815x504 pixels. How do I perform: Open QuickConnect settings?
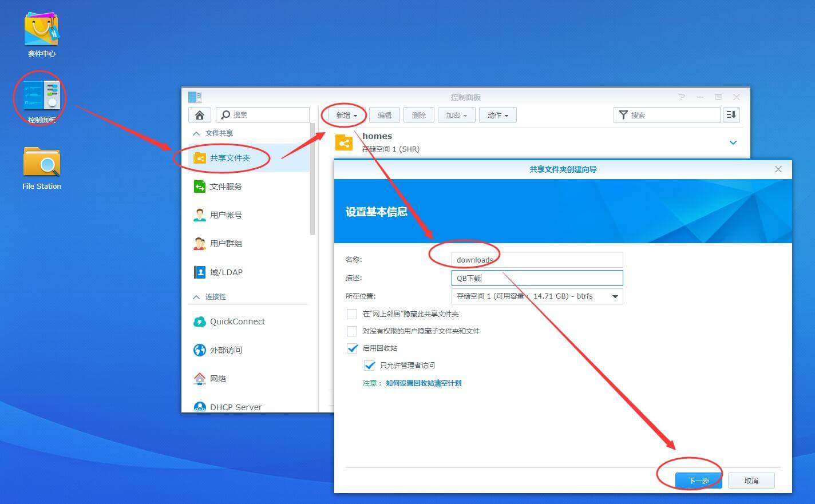(x=236, y=322)
